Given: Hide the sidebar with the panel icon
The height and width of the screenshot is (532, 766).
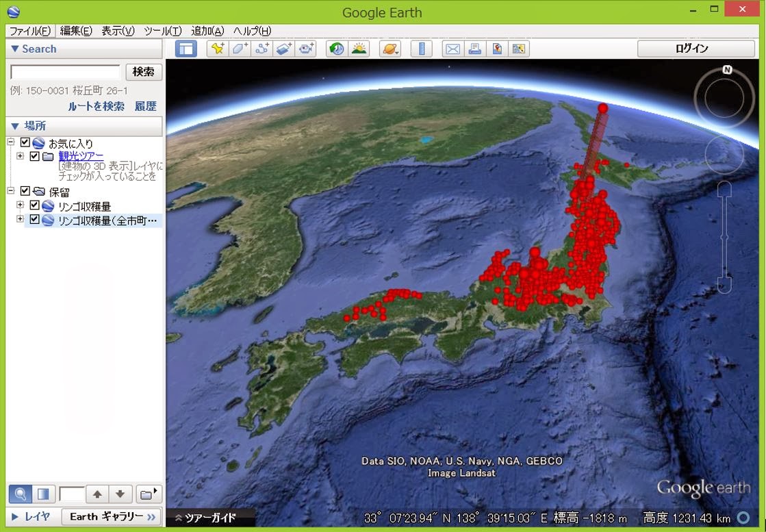Looking at the screenshot, I should point(186,49).
